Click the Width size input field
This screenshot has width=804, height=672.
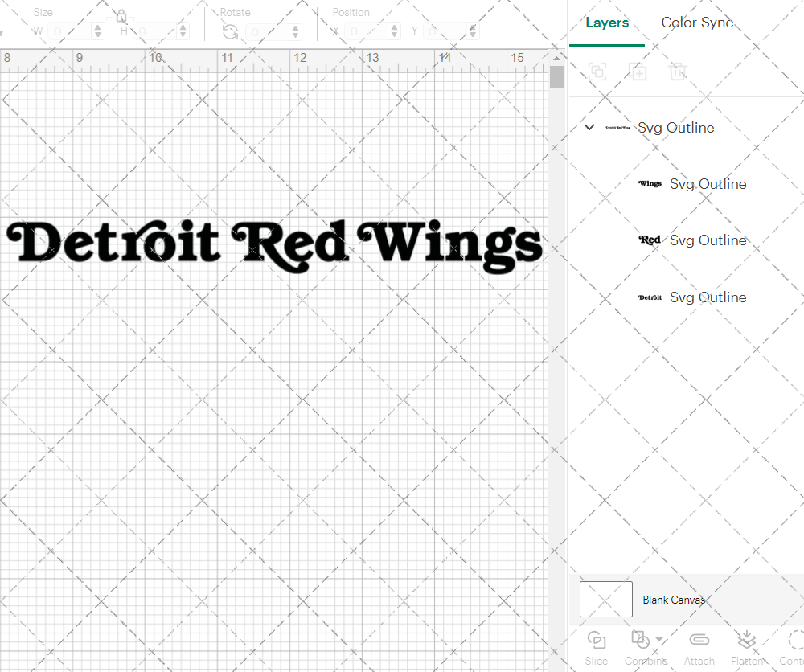[70, 31]
